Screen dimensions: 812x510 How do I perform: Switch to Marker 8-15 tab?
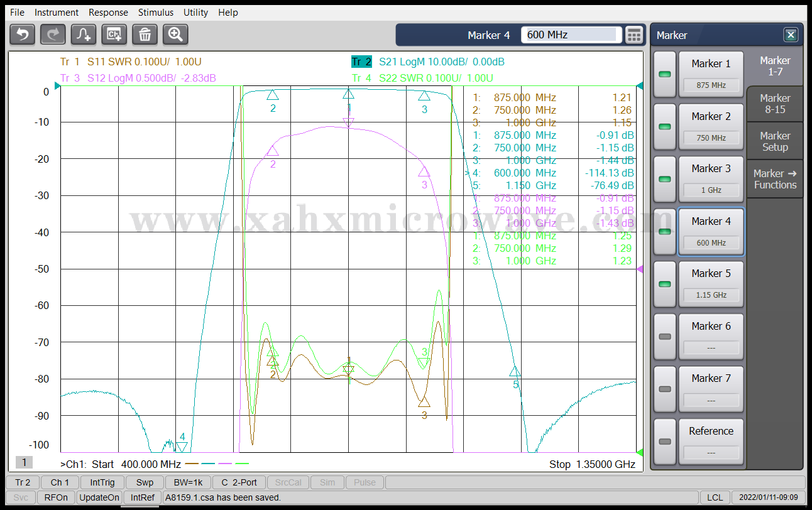point(775,104)
